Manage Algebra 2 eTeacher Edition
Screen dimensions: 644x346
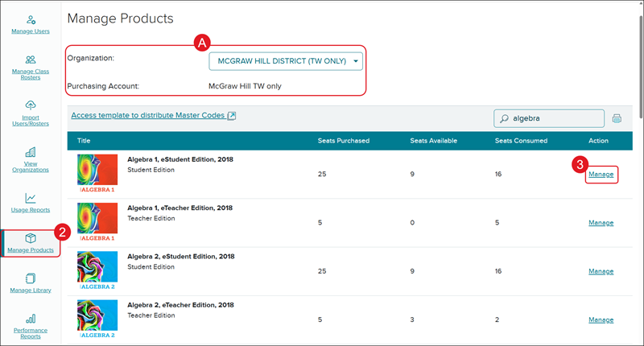(x=601, y=319)
